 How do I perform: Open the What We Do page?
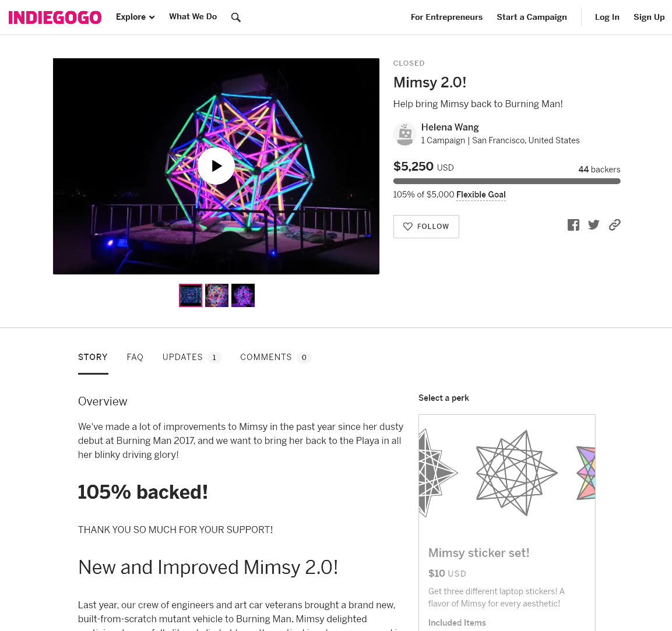point(193,17)
